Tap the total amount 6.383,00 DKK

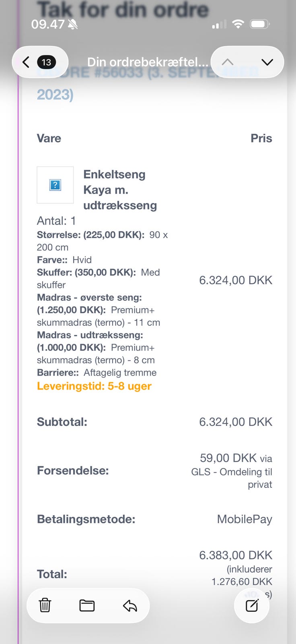pos(236,555)
